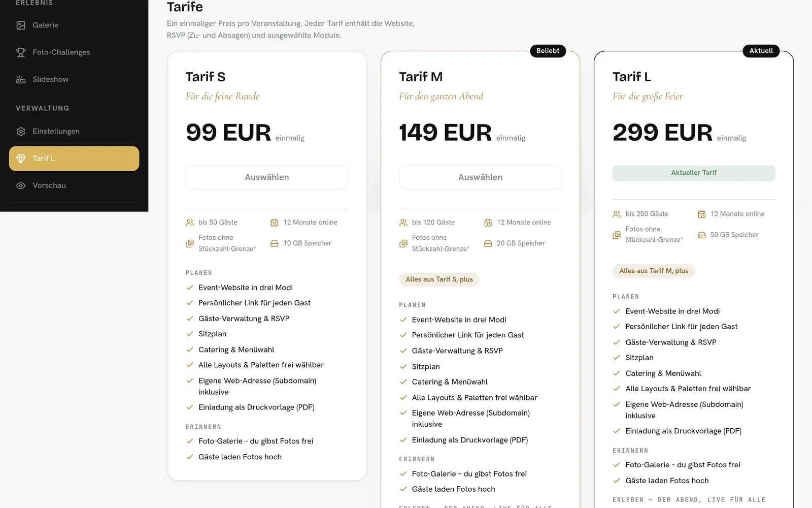Image resolution: width=812 pixels, height=508 pixels.
Task: Click the Alles aus Tarif M, plus chip
Action: [654, 271]
